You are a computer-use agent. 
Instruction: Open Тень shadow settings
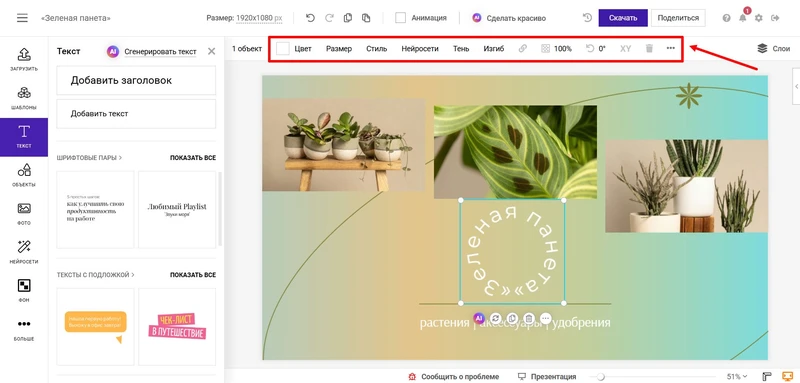(x=461, y=49)
